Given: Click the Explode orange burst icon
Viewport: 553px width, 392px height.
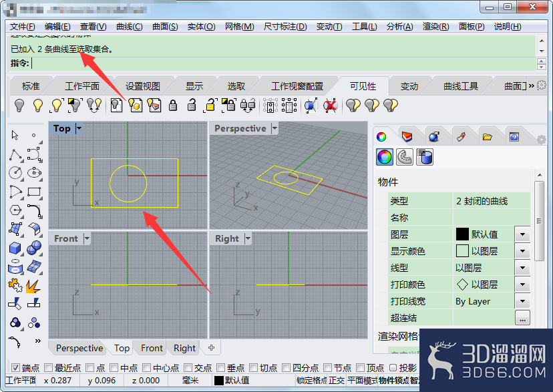Looking at the screenshot, I should tap(33, 286).
